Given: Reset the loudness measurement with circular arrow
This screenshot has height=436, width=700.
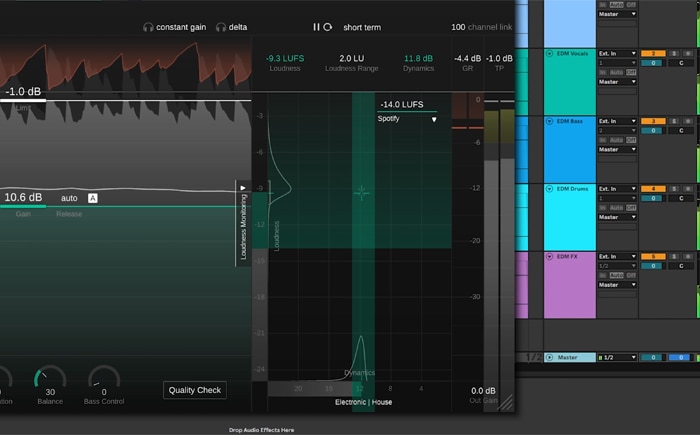Looking at the screenshot, I should (328, 27).
